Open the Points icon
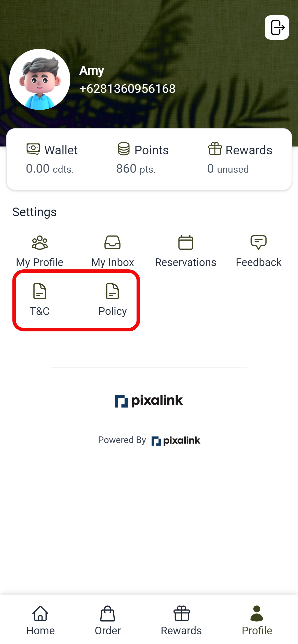This screenshot has width=298, height=644. [124, 149]
